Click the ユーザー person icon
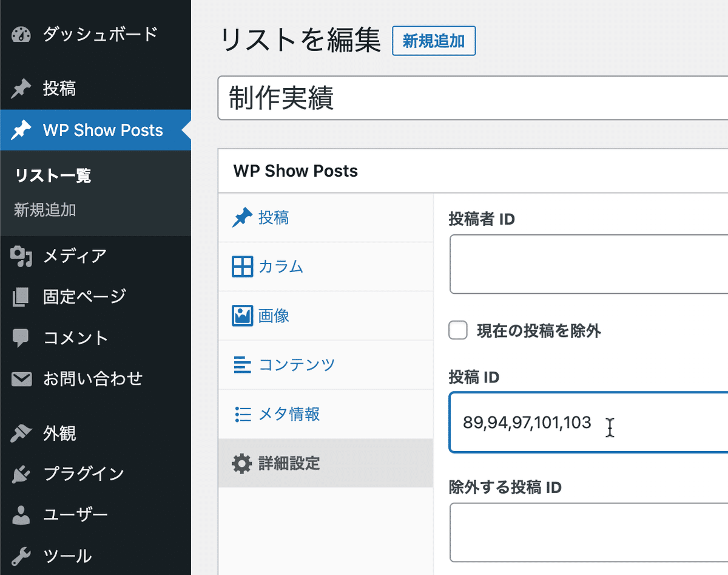 (21, 515)
